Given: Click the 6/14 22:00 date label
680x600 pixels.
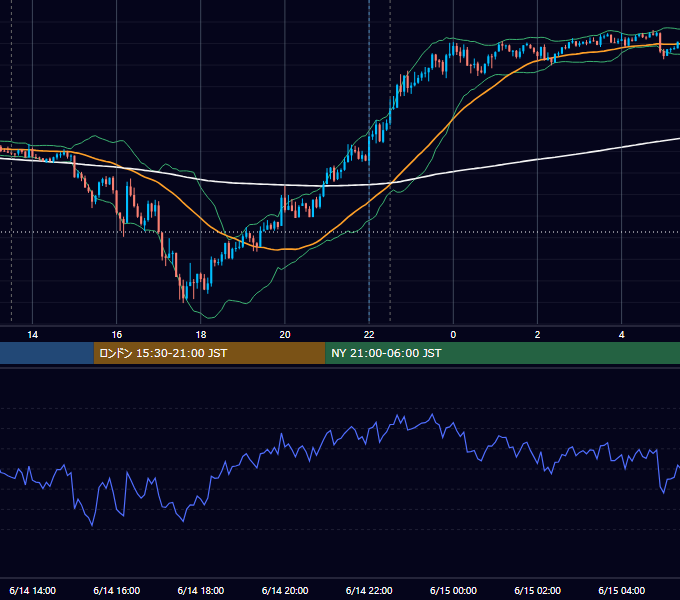Looking at the screenshot, I should [369, 590].
